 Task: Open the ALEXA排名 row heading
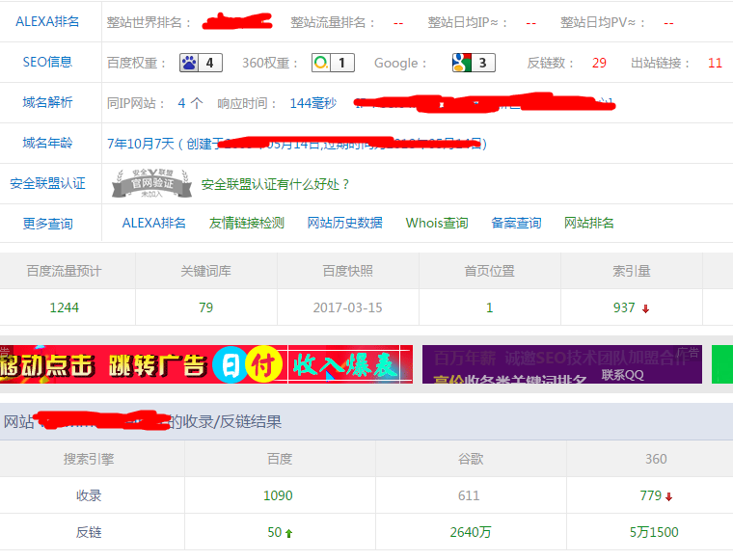tap(47, 21)
